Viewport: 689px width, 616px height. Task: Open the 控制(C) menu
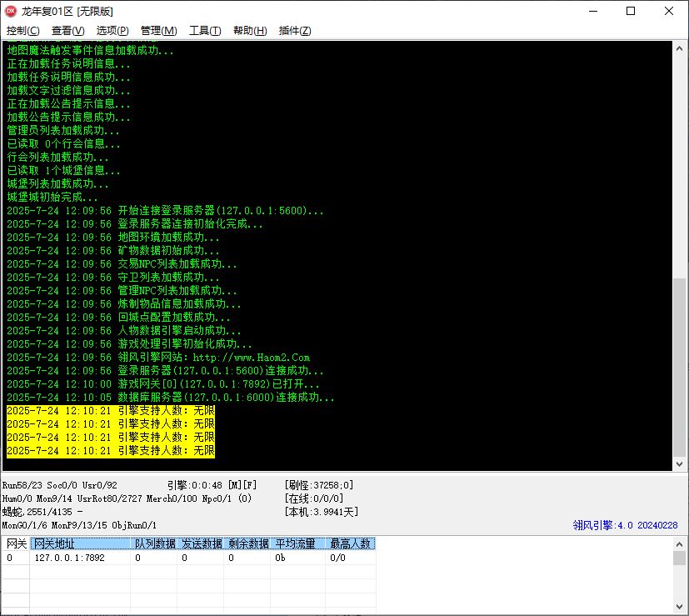[x=22, y=30]
